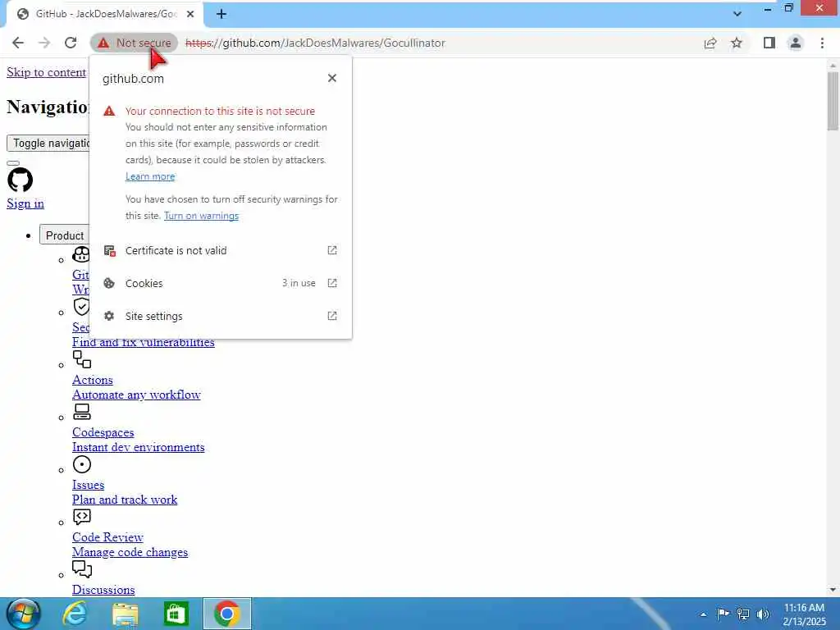This screenshot has width=840, height=630.
Task: Open the Chrome profile avatar icon
Action: coord(796,43)
